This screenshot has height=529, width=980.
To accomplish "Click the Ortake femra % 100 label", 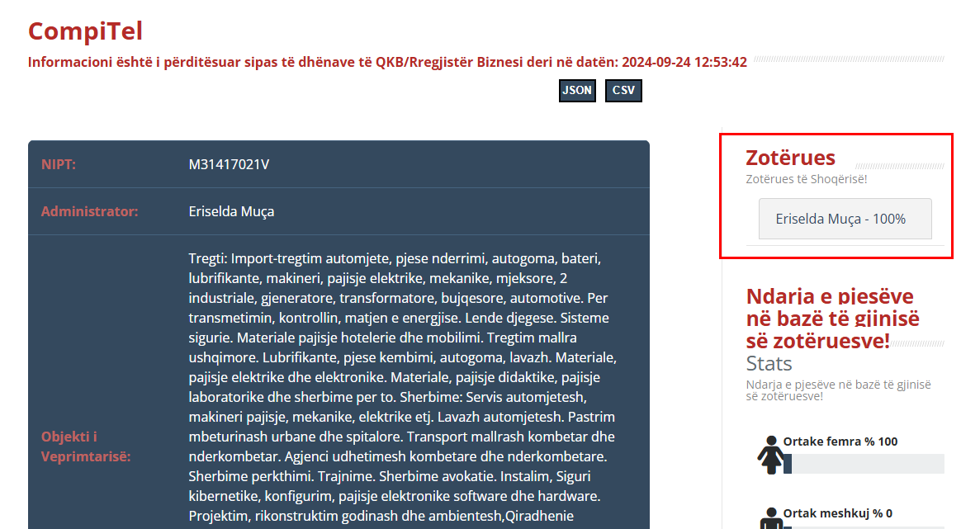I will click(840, 442).
